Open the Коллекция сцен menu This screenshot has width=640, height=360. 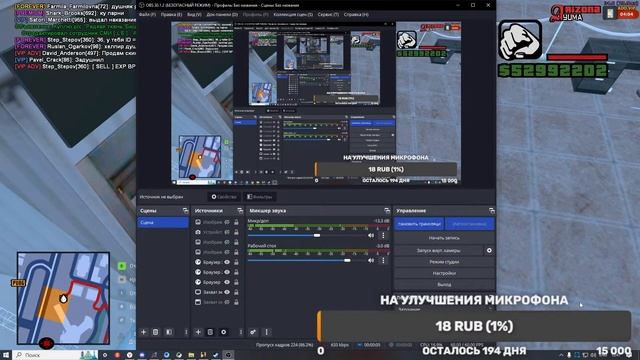(x=293, y=14)
